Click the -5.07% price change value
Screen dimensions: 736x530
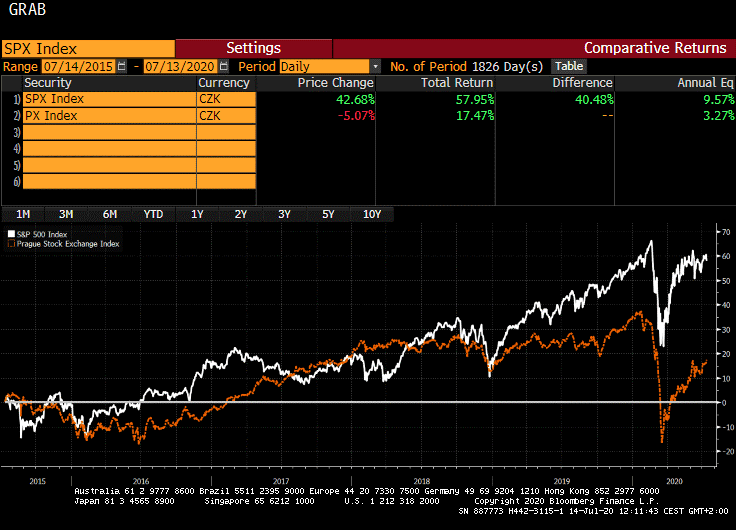(x=356, y=115)
